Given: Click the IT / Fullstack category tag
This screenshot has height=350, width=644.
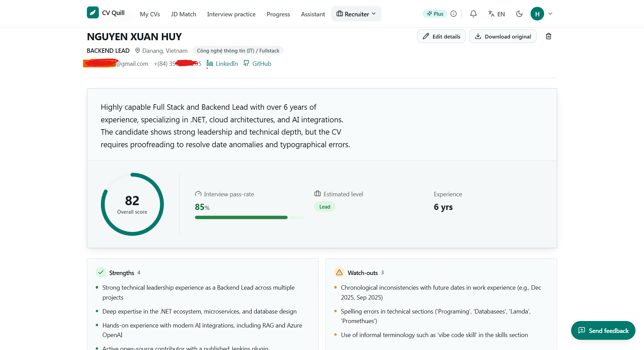Looking at the screenshot, I should 238,51.
